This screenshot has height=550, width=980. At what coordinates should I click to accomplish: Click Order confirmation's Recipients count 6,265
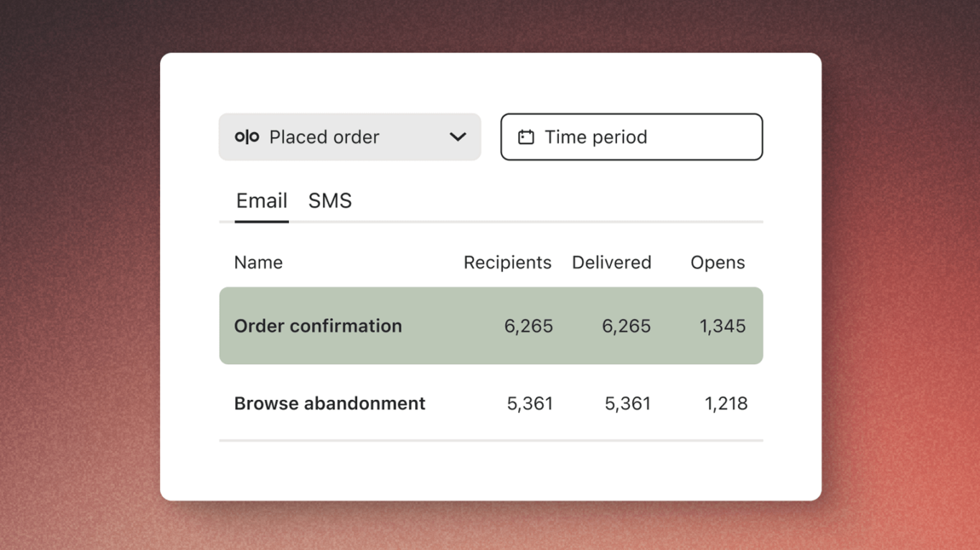point(529,325)
